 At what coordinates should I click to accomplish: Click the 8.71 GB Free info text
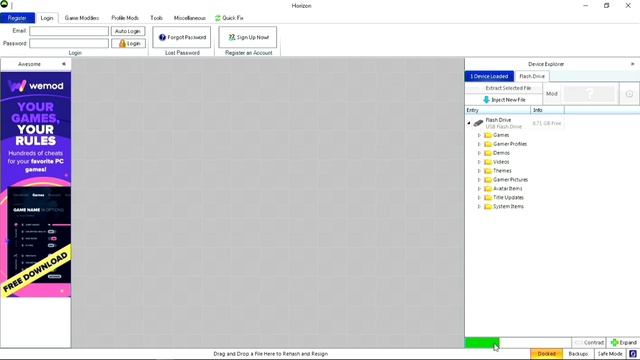point(547,123)
